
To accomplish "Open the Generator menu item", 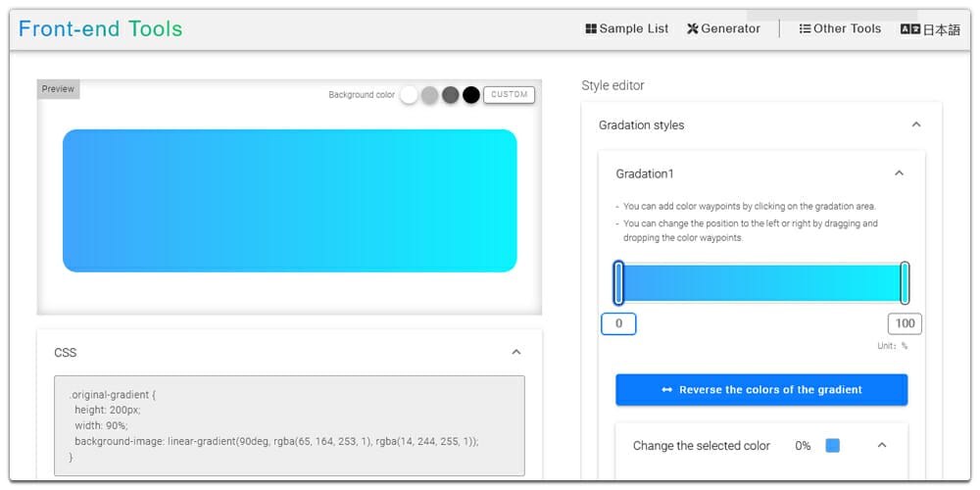I will tap(724, 28).
